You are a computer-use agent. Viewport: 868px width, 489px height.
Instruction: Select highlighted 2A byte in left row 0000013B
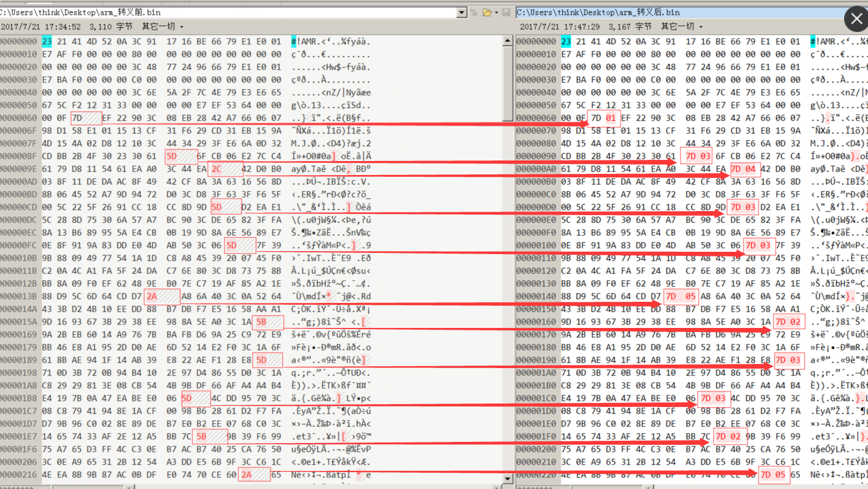pyautogui.click(x=152, y=296)
